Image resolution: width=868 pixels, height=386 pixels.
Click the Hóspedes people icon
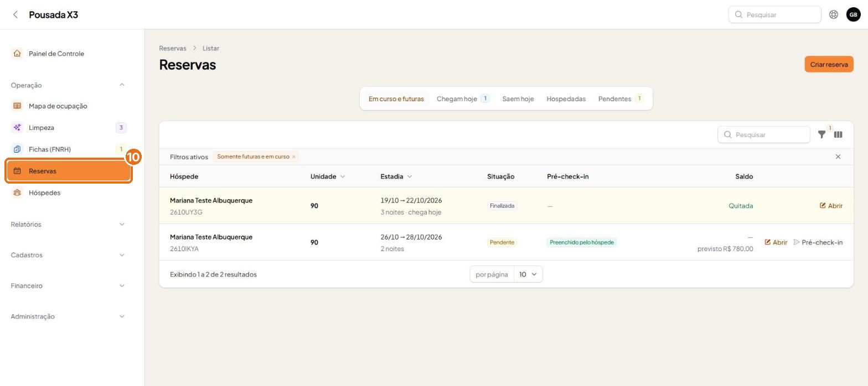tap(17, 193)
